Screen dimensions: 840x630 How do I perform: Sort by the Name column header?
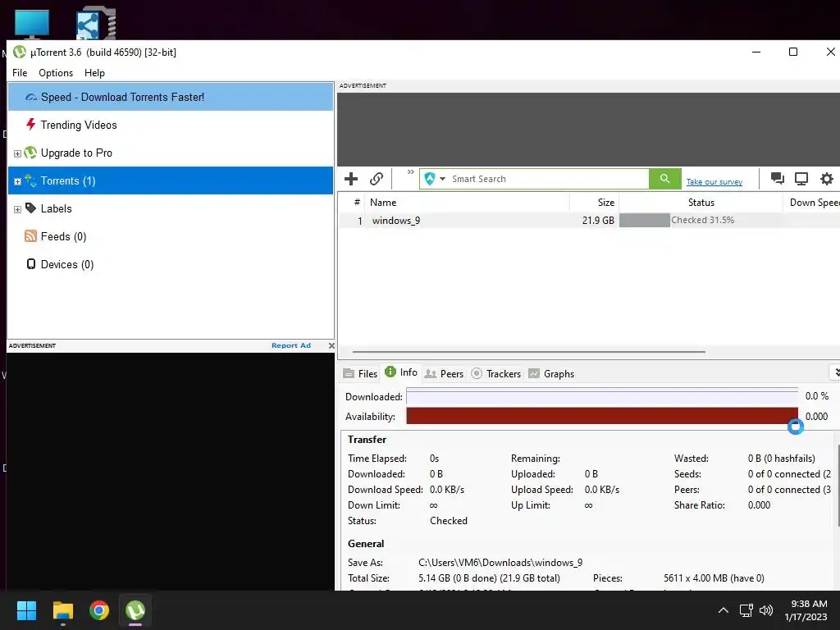click(467, 203)
